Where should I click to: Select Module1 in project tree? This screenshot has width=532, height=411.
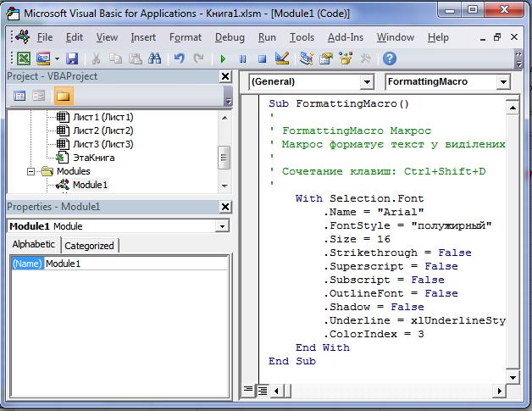(91, 185)
